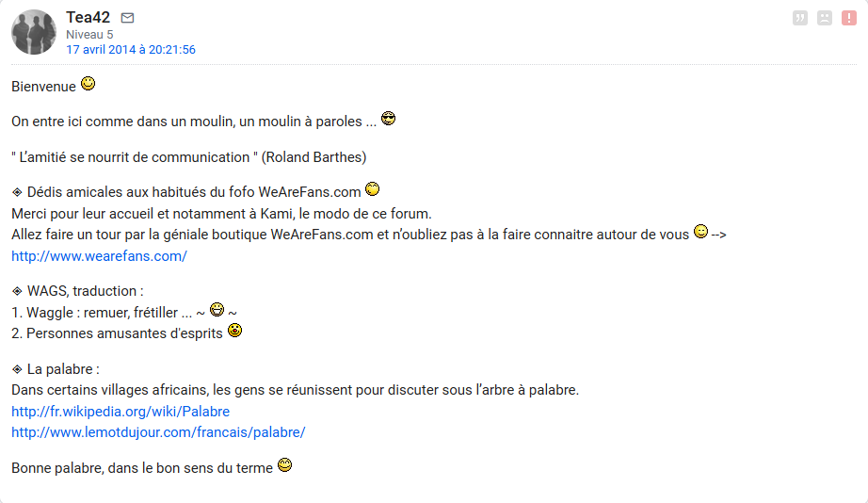Click the smiley after Bienvenue
The image size is (868, 503).
pos(88,84)
